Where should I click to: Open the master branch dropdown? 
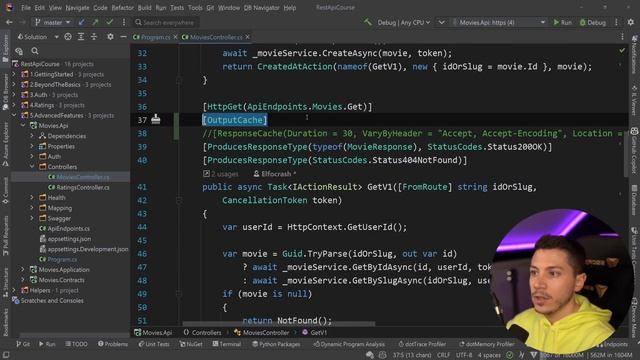52,22
